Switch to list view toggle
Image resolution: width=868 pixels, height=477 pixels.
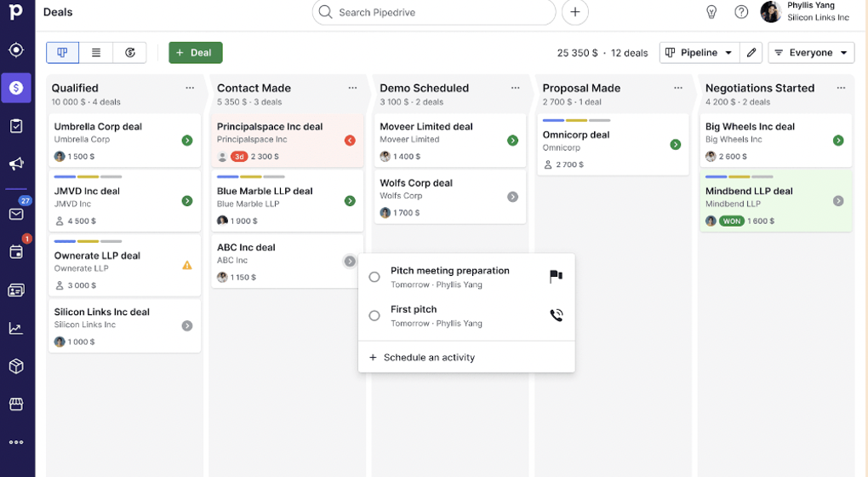(x=96, y=53)
